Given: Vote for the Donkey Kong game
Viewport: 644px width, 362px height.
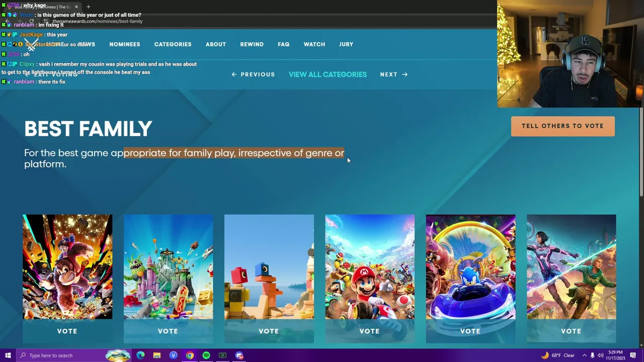Looking at the screenshot, I should click(67, 331).
